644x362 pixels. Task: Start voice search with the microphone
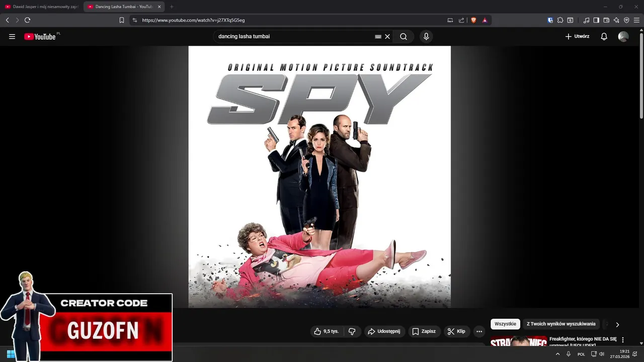(426, 37)
